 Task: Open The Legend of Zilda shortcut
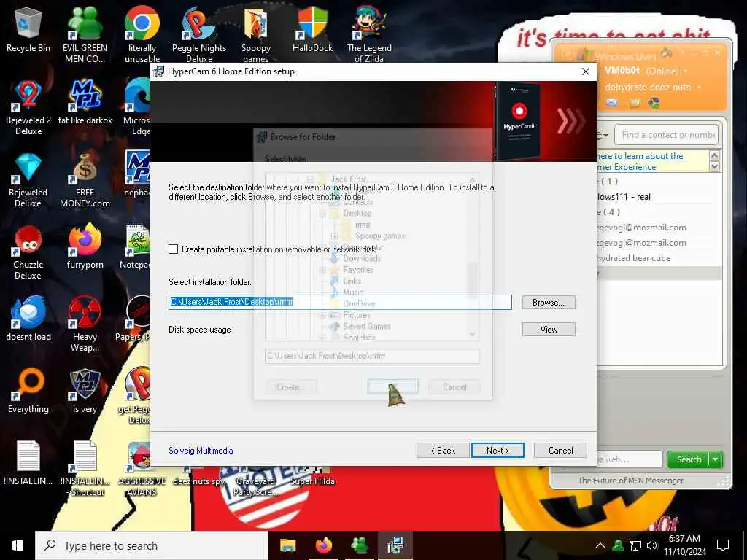369,34
